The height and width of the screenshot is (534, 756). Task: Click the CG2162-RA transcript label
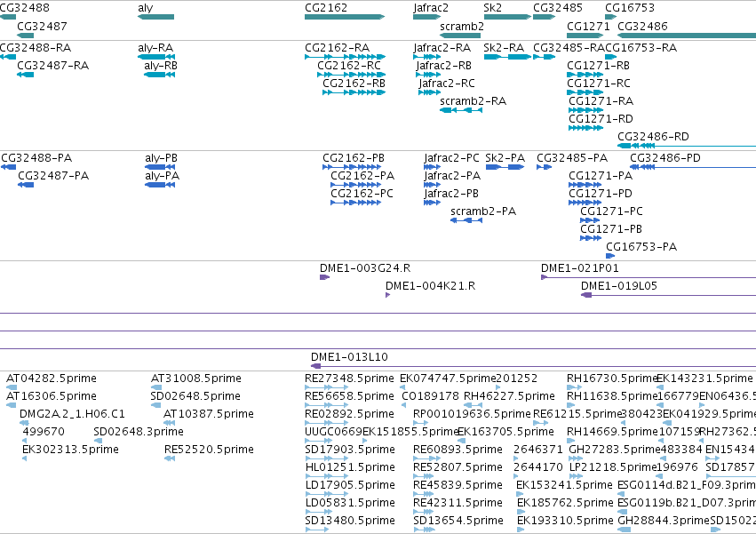(x=337, y=48)
